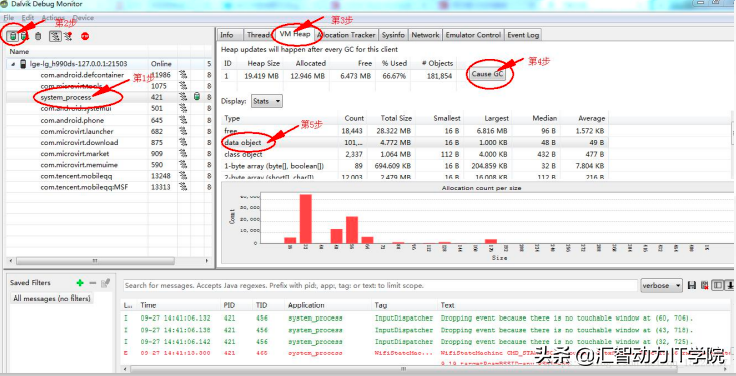The height and width of the screenshot is (376, 736).
Task: Click the thread icon in the com.android.phone row
Action: point(183,120)
